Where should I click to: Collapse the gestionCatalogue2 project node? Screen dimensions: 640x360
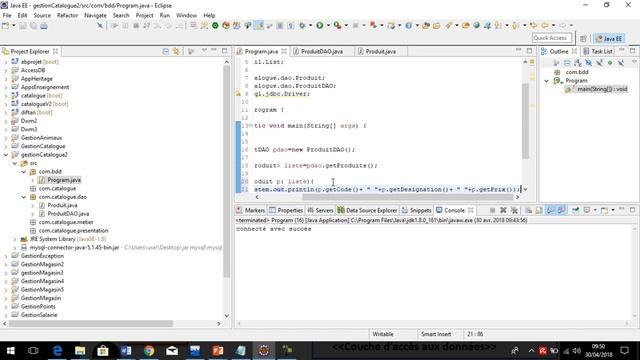[x=6, y=155]
